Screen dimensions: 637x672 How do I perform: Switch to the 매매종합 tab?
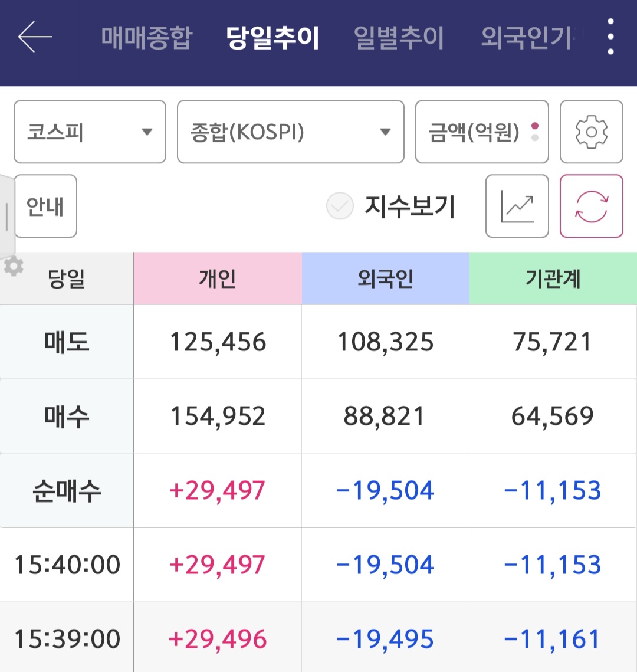pyautogui.click(x=146, y=38)
